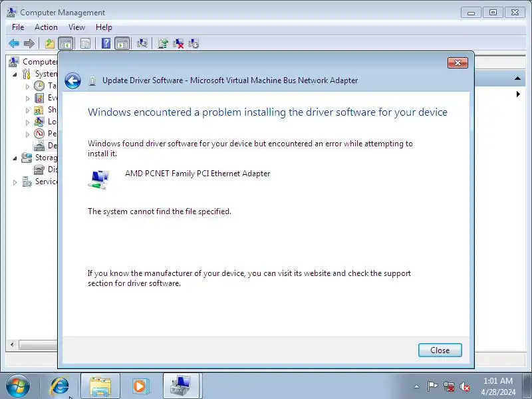Click left scroll arrow of tree pane
The height and width of the screenshot is (399, 532).
click(x=12, y=344)
